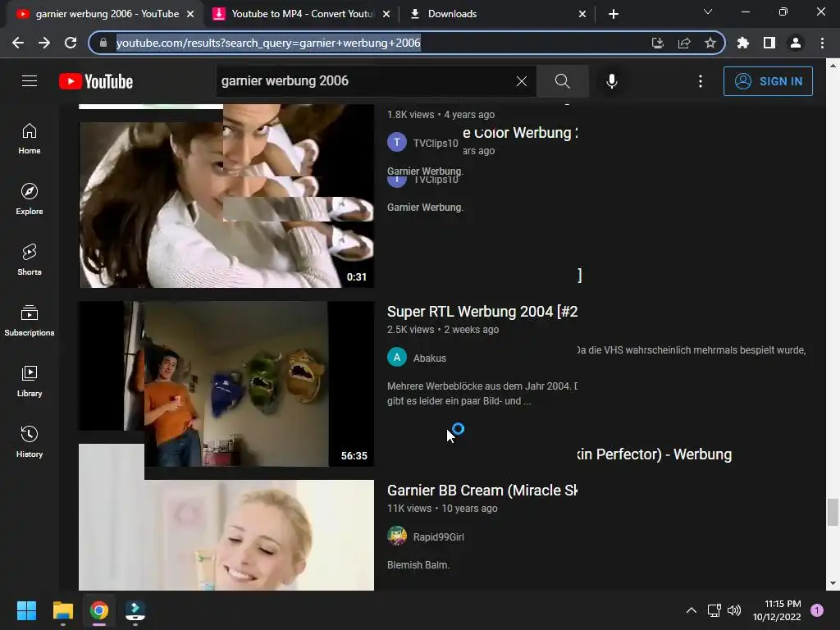Go forward with the browser forward arrow
This screenshot has width=840, height=630.
[44, 43]
